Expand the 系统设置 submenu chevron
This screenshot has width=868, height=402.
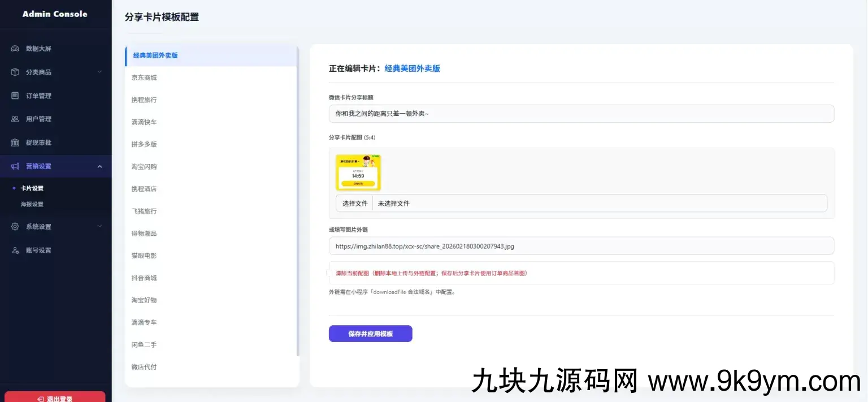pyautogui.click(x=100, y=226)
